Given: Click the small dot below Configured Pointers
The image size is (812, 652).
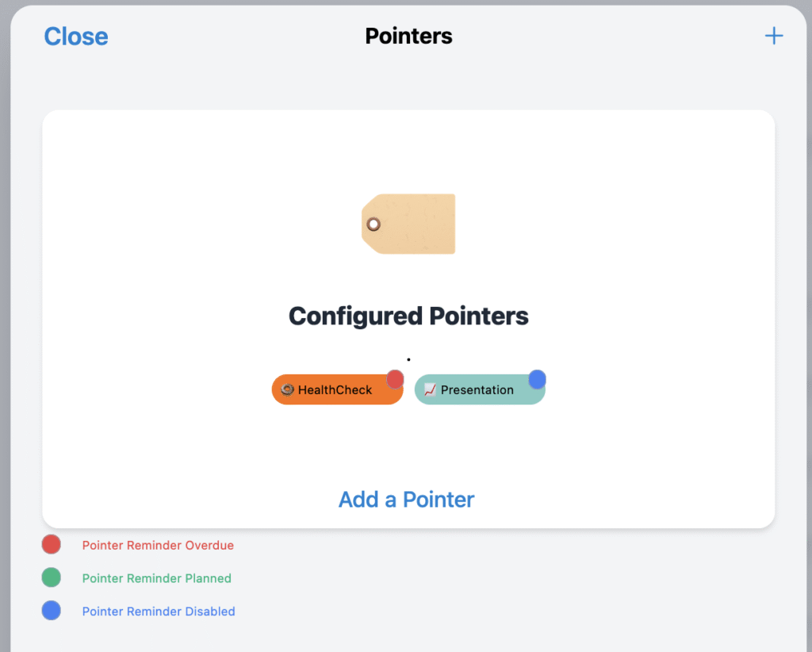Looking at the screenshot, I should (408, 359).
